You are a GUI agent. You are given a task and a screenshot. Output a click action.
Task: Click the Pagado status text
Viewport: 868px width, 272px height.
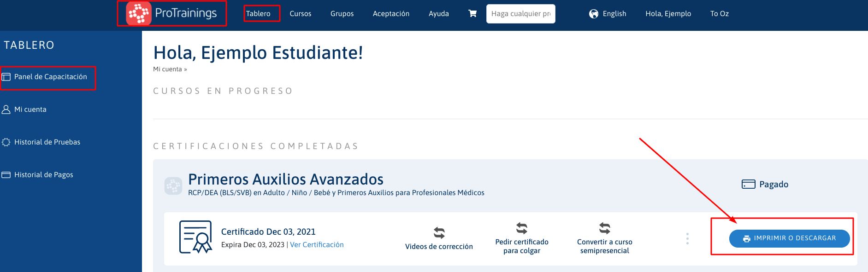774,185
